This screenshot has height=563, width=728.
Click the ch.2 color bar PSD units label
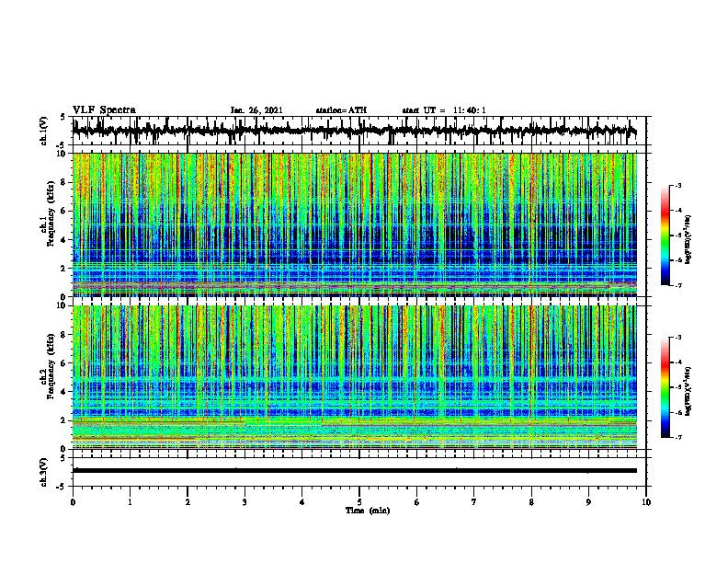click(x=688, y=391)
